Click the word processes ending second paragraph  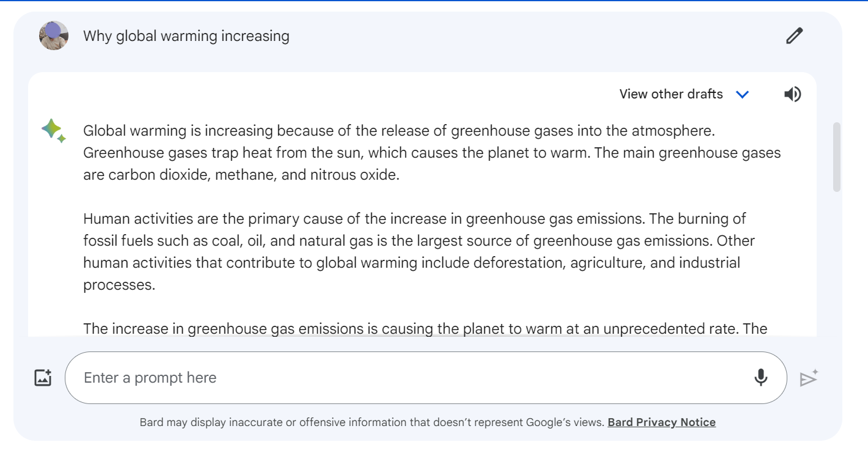(x=119, y=285)
